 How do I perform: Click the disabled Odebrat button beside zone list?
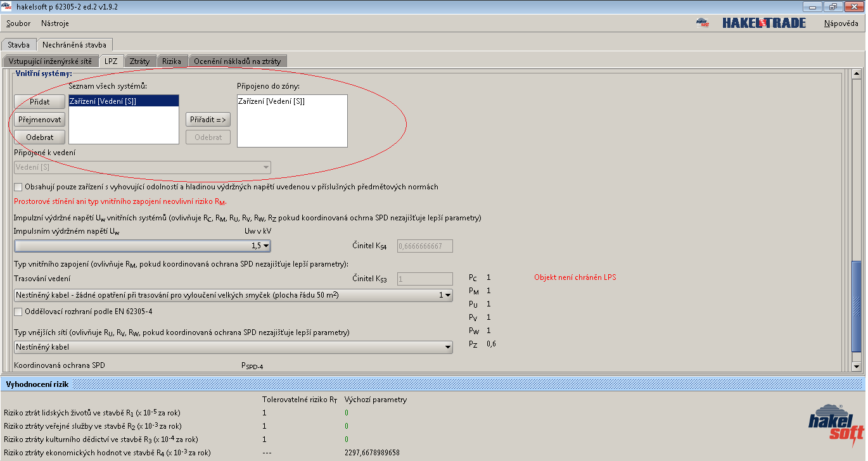click(208, 137)
